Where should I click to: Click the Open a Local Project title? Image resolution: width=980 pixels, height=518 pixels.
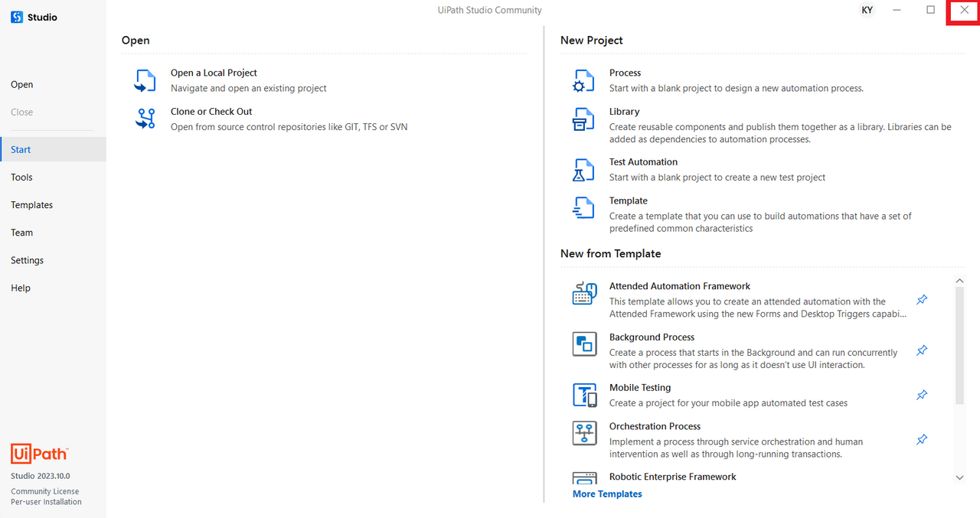[x=214, y=73]
